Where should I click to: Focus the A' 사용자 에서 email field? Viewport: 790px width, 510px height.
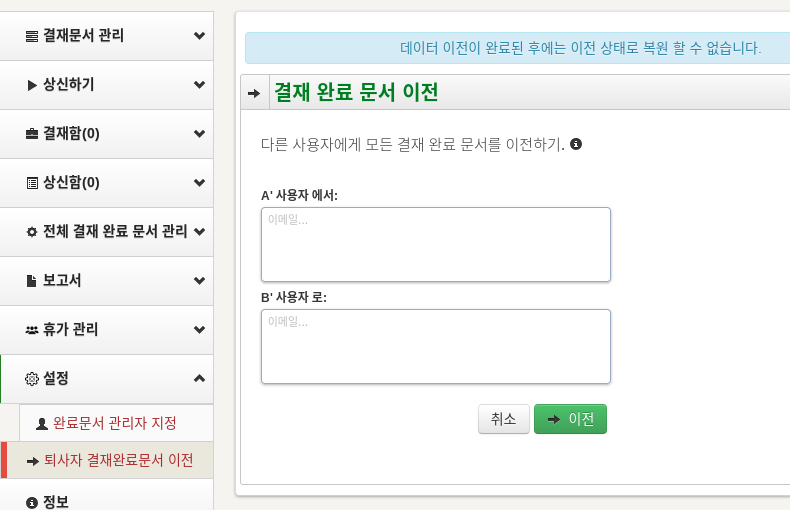click(436, 244)
